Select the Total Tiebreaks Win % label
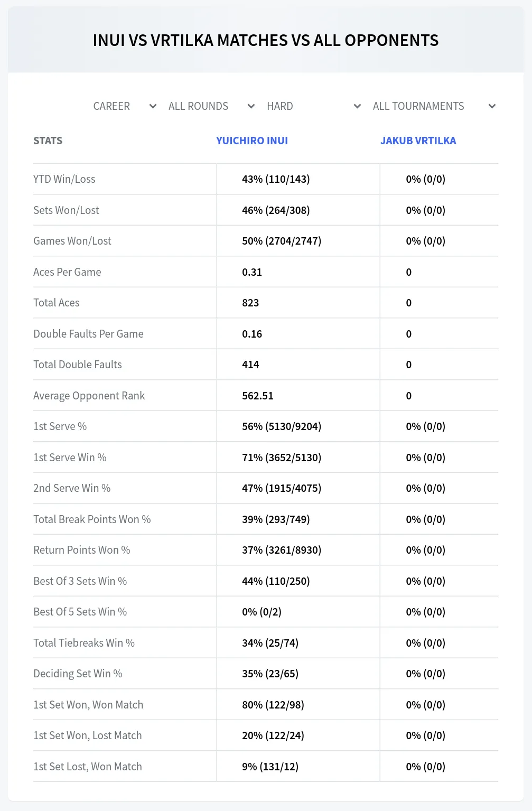The width and height of the screenshot is (532, 811). coord(84,643)
